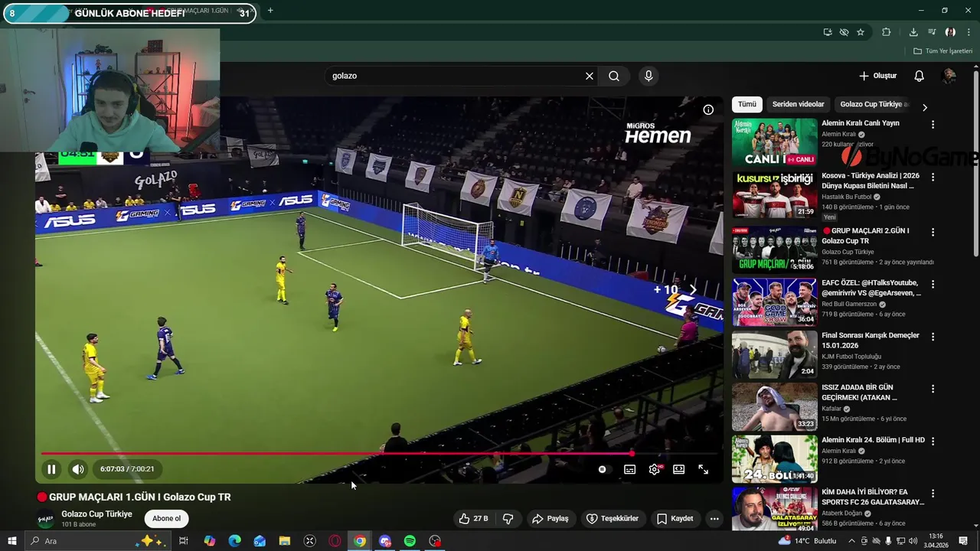Start voice search with microphone icon
Image resolution: width=980 pixels, height=551 pixels.
(648, 76)
